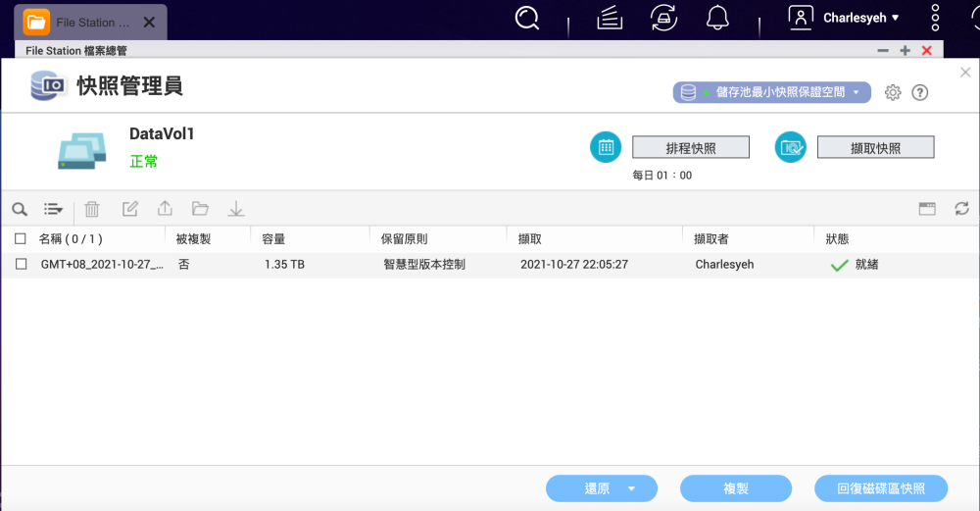Click the 擷取快照 take snapshot button
The image size is (980, 511).
tap(875, 148)
